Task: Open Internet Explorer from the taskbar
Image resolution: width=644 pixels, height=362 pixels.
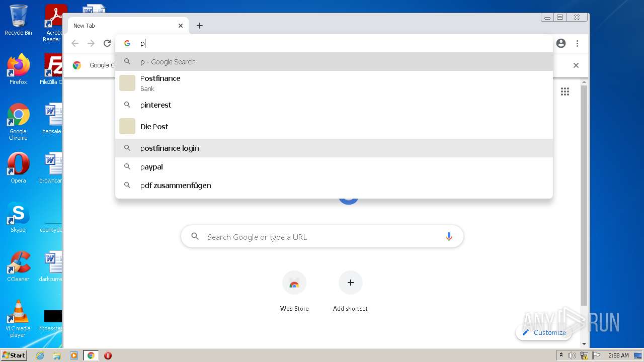Action: (40, 355)
